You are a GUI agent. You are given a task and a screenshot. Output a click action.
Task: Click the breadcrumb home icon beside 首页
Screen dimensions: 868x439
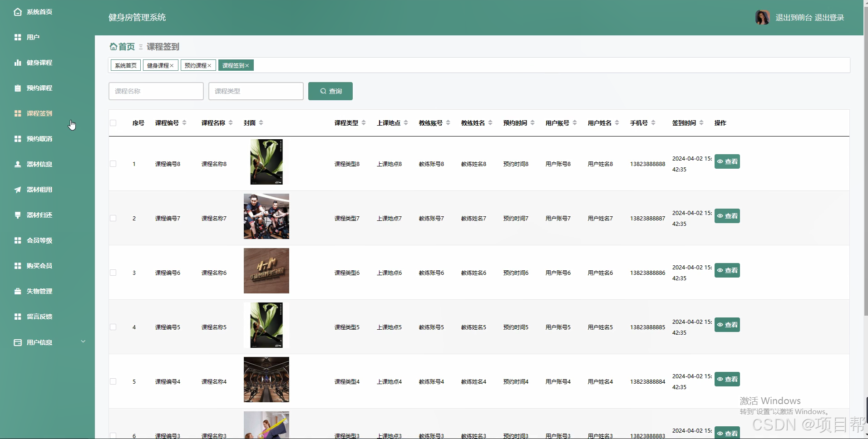(x=113, y=46)
